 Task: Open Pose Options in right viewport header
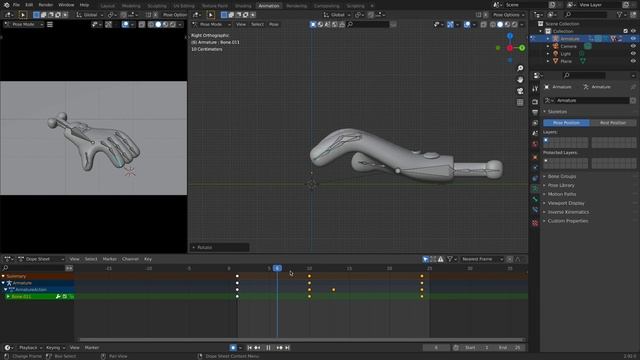[508, 15]
